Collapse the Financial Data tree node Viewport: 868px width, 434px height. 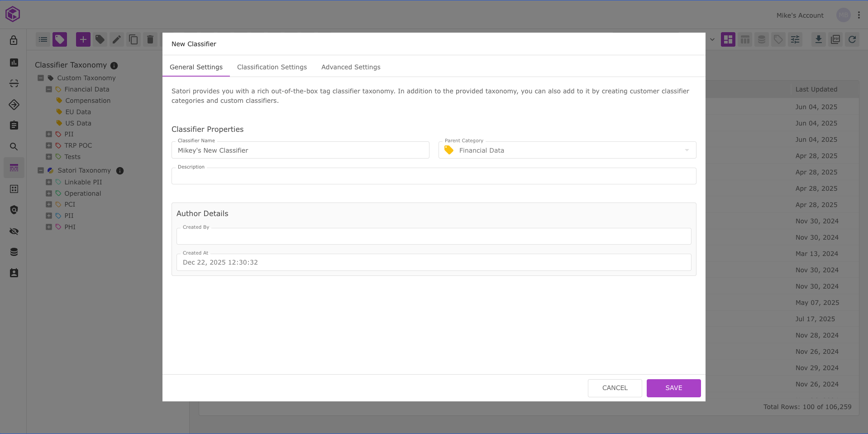(49, 89)
